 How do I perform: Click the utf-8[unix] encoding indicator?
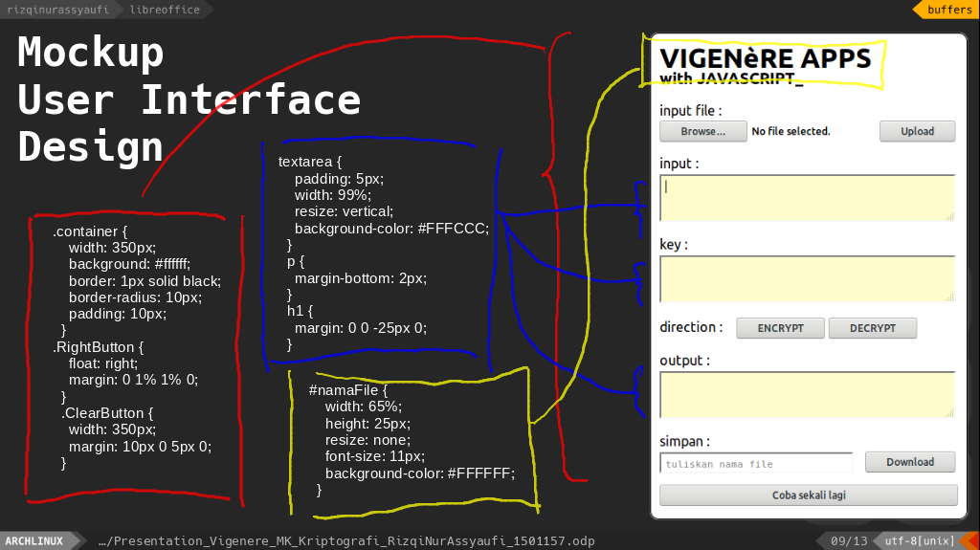coord(917,541)
